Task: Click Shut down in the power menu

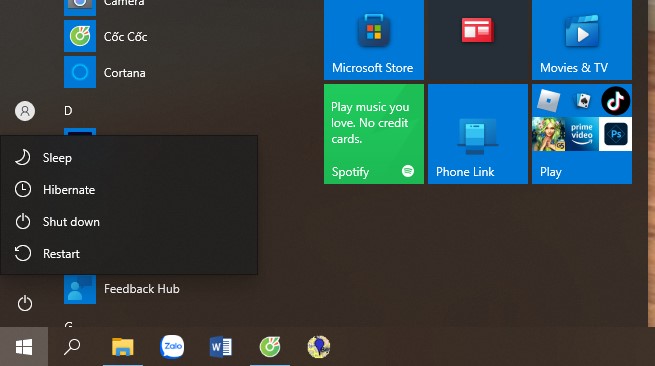Action: pyautogui.click(x=129, y=222)
